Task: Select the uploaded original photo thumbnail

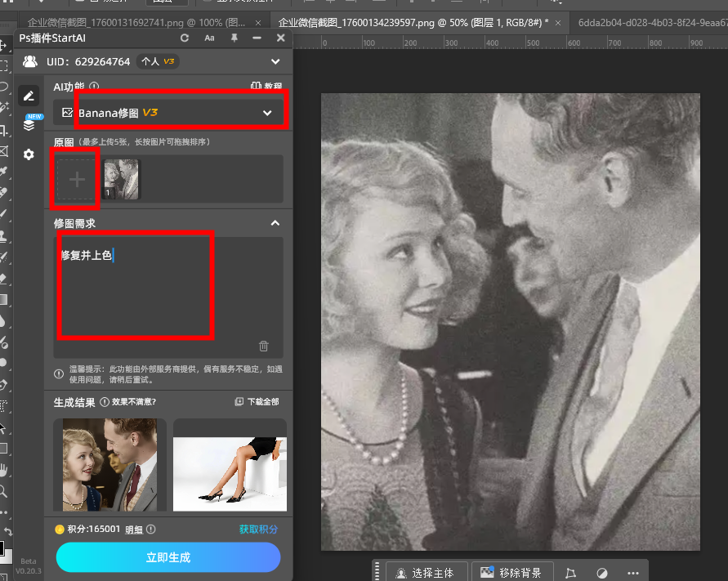Action: click(x=122, y=180)
